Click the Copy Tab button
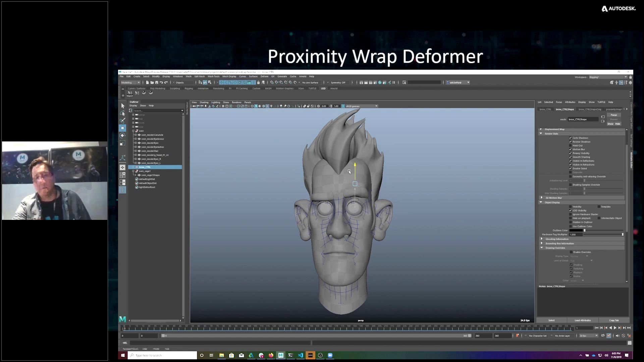644x362 pixels. [614, 320]
